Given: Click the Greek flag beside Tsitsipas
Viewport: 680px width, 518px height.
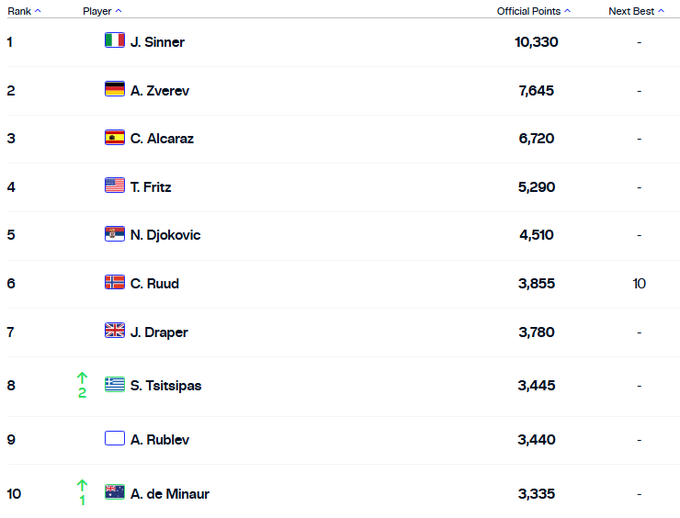Looking at the screenshot, I should point(115,385).
